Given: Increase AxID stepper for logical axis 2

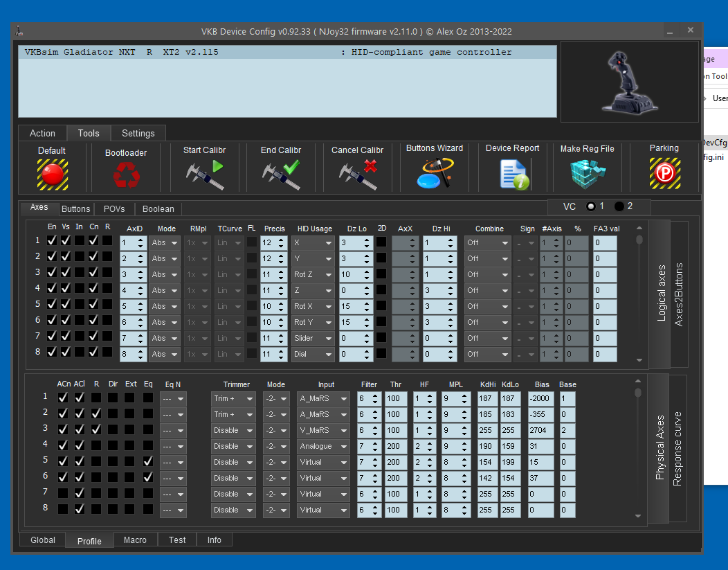Looking at the screenshot, I should [140, 256].
